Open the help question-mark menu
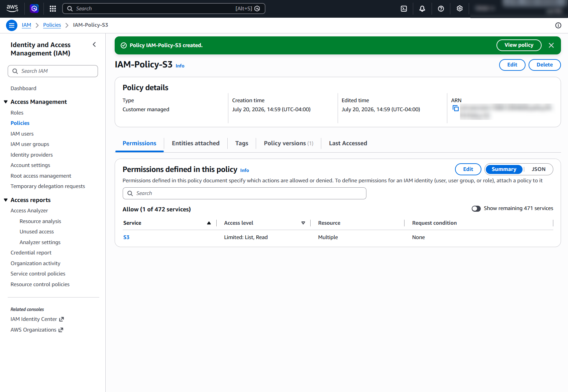Viewport: 568px width, 392px height. point(441,9)
